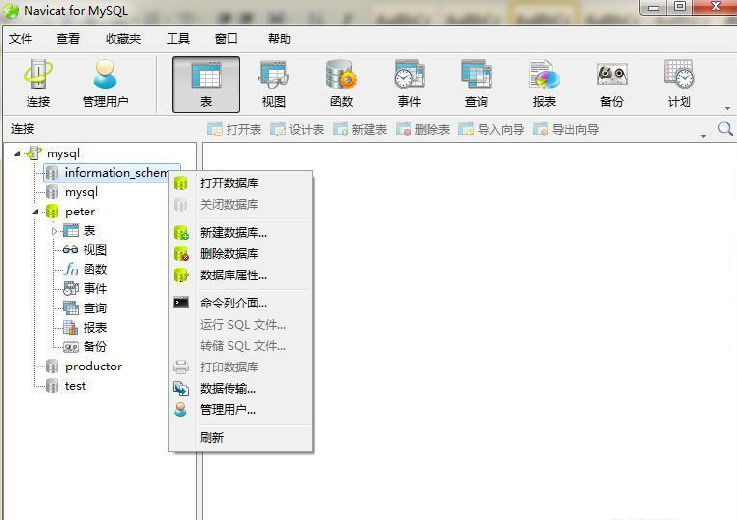Collapse the mysql connection tree node
The height and width of the screenshot is (520, 737).
(x=17, y=153)
